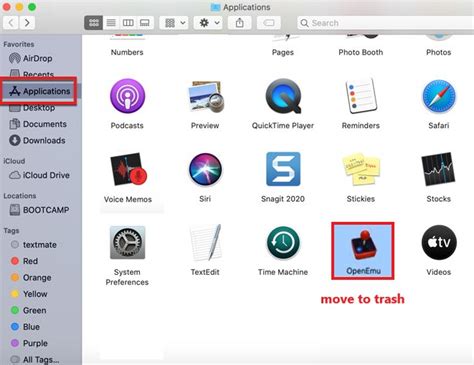Select the QuickTime Player icon
The image size is (474, 365).
(283, 96)
